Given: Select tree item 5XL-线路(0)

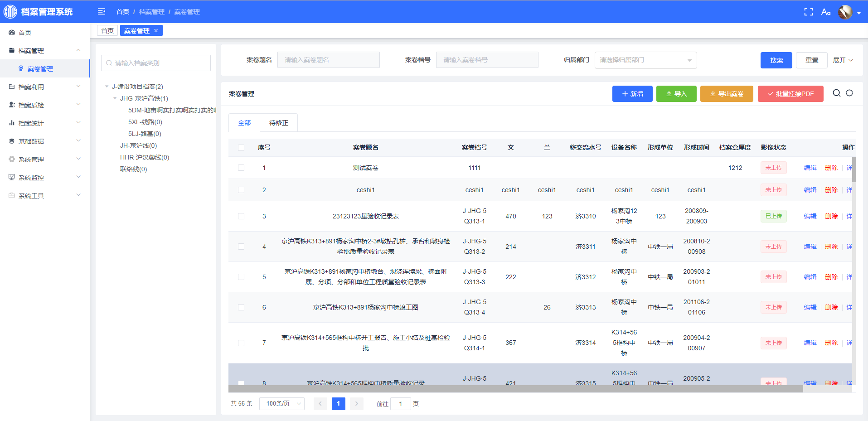Looking at the screenshot, I should pyautogui.click(x=145, y=122).
